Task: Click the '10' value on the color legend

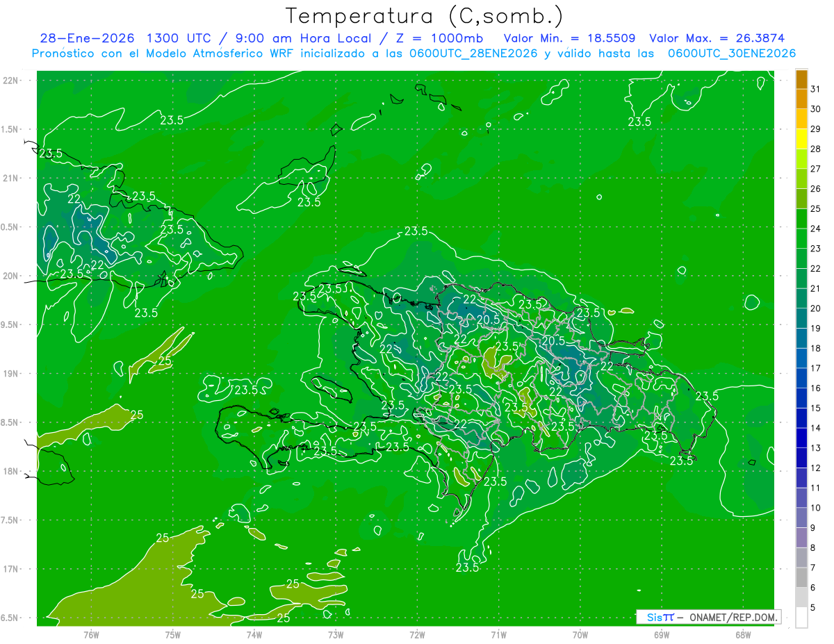Action: (816, 508)
